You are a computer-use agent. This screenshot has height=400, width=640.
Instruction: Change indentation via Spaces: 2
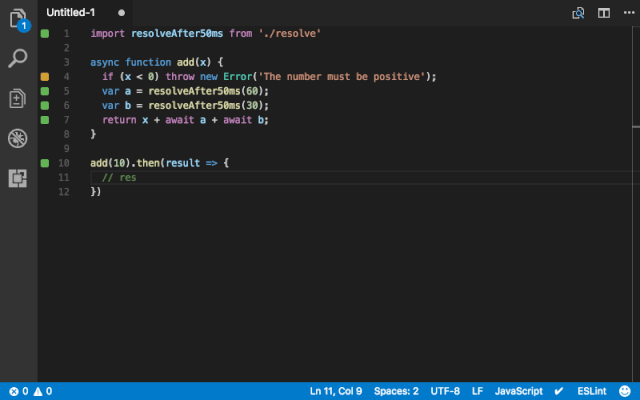click(396, 391)
